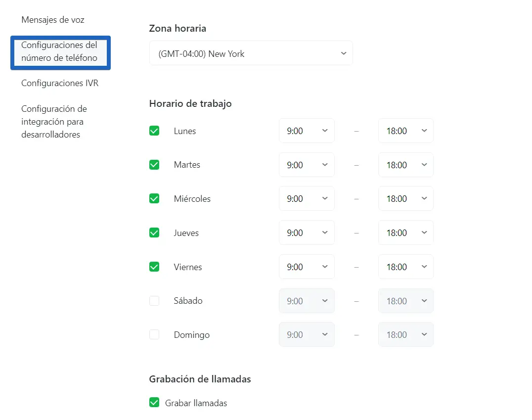532x420 pixels.
Task: Expand the Zona horaria dropdown
Action: (x=251, y=53)
